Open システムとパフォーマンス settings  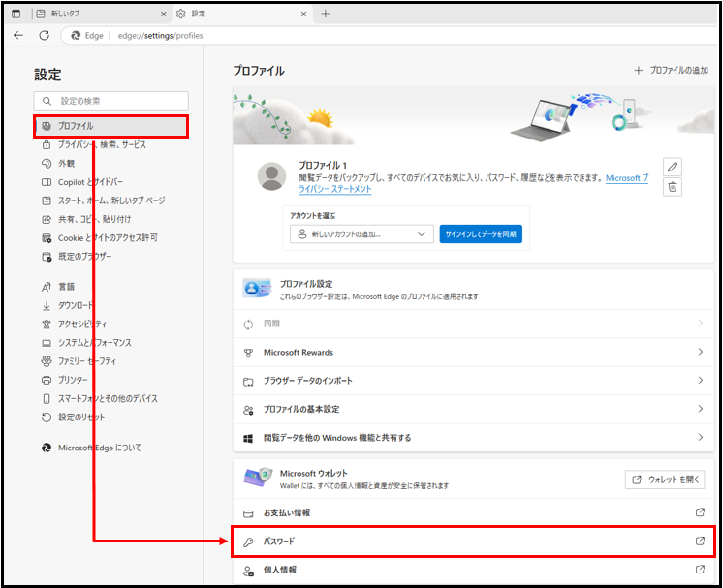click(86, 342)
